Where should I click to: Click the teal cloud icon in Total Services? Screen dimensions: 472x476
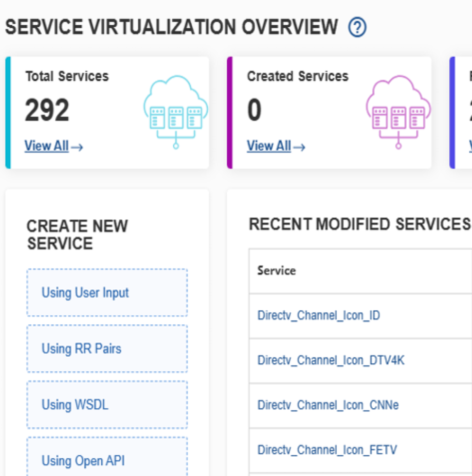[175, 111]
